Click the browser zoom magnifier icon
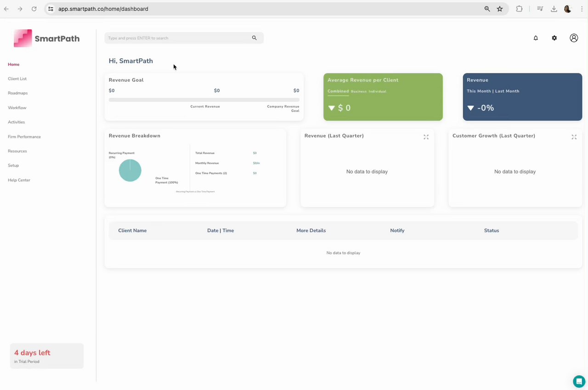Viewport: 588px width, 390px height. point(487,9)
